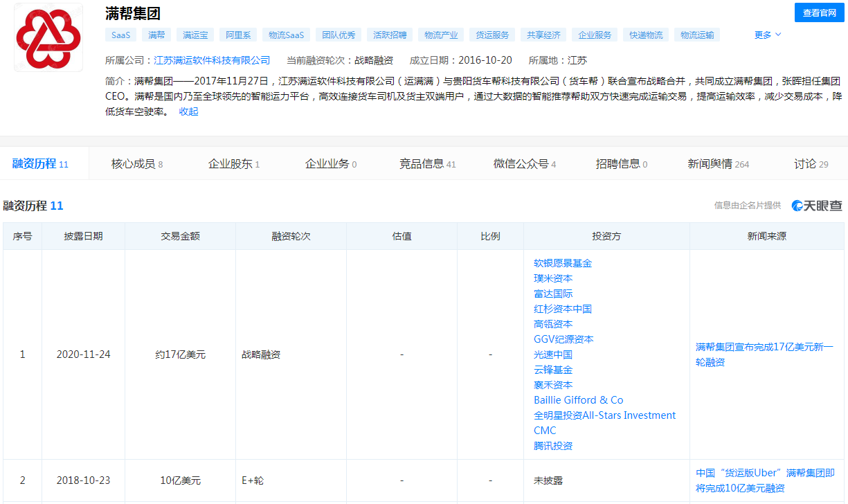Viewport: 848px width, 504px height.
Task: Click the date cell 2018-10-23
Action: pos(83,480)
